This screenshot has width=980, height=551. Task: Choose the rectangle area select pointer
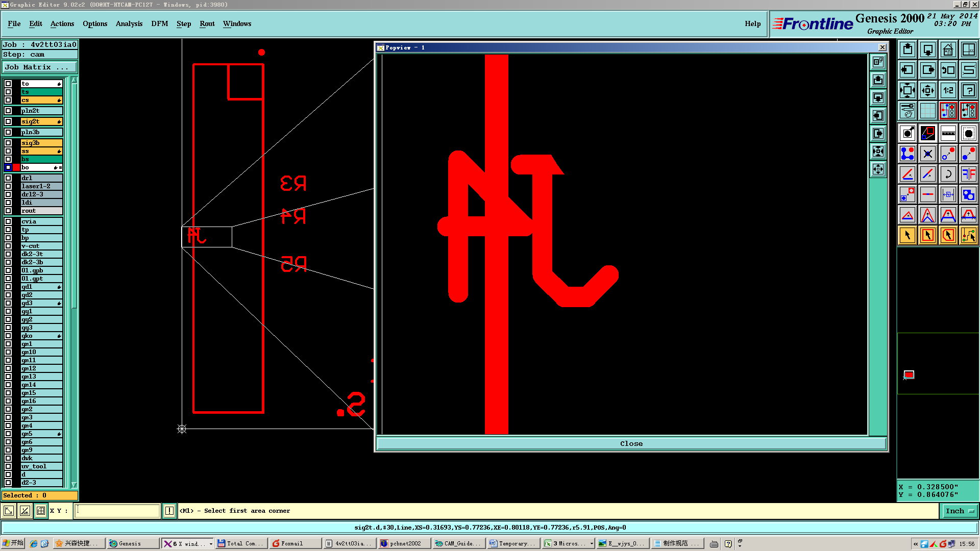(x=927, y=235)
